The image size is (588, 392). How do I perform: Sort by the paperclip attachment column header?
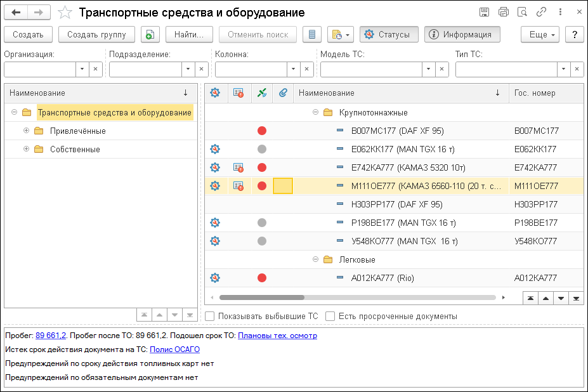pyautogui.click(x=283, y=93)
